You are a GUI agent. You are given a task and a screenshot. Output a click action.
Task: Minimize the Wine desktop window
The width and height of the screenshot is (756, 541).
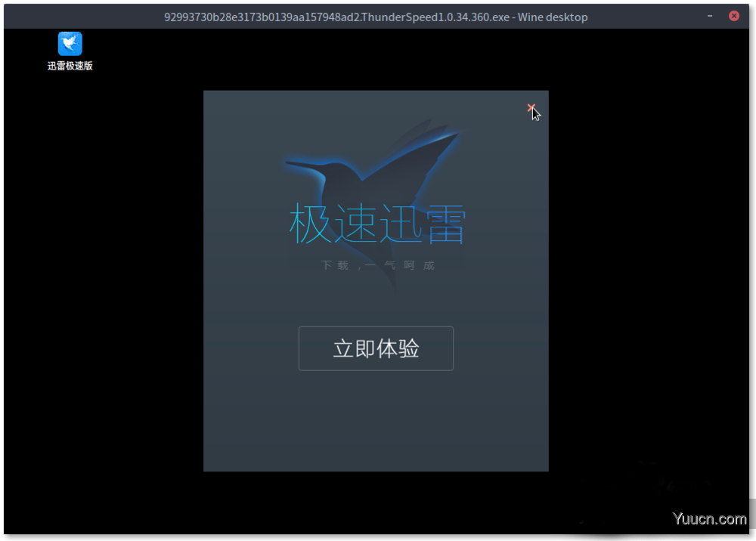(x=710, y=16)
